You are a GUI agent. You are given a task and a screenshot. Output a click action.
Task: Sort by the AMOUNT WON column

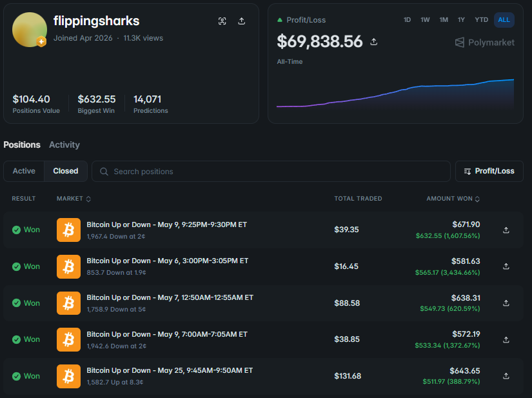pyautogui.click(x=453, y=199)
